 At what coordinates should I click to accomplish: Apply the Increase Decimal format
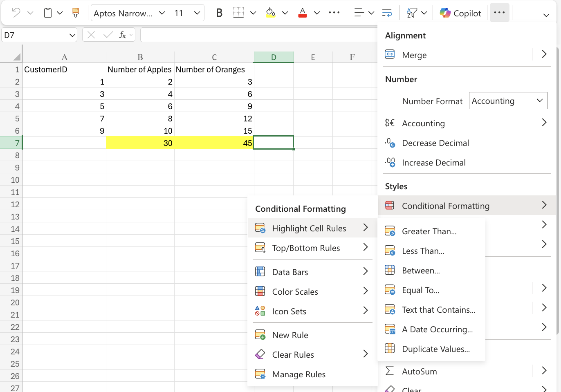pyautogui.click(x=434, y=162)
